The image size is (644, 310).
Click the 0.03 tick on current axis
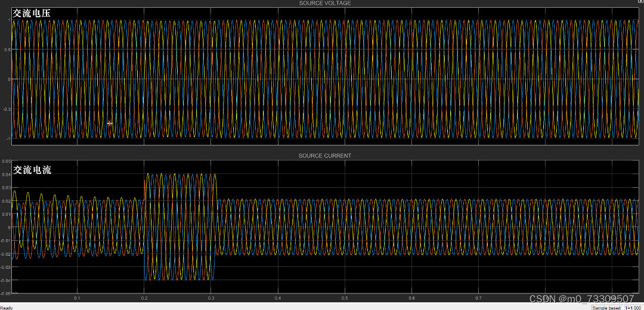[x=6, y=188]
